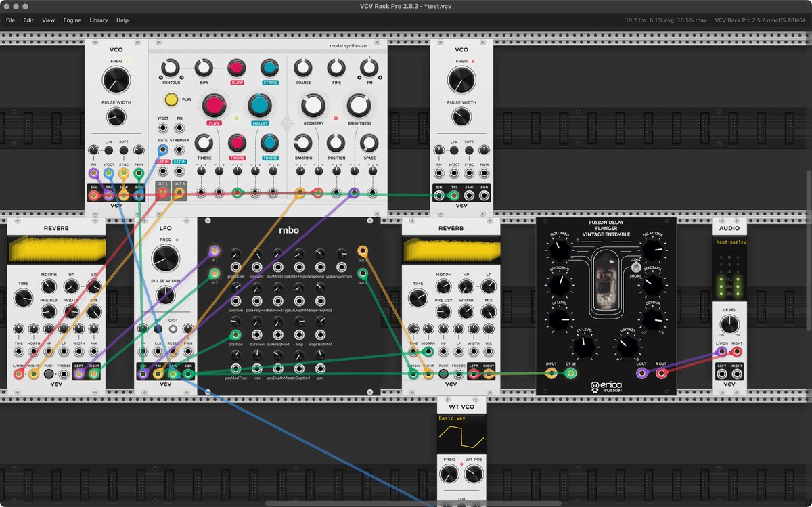Image resolution: width=812 pixels, height=507 pixels.
Task: Click the AUDIO module L/MON input jack
Action: (x=723, y=351)
